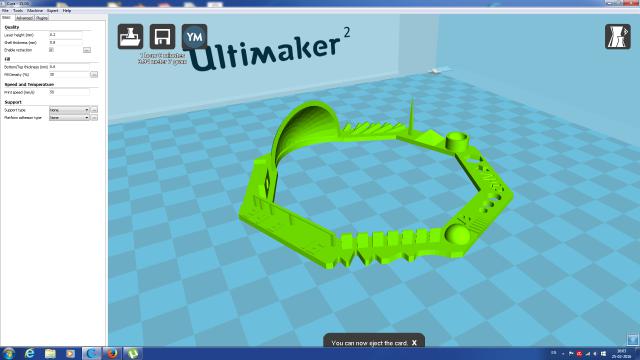Click the Save toolpath to SD icon

pos(162,37)
